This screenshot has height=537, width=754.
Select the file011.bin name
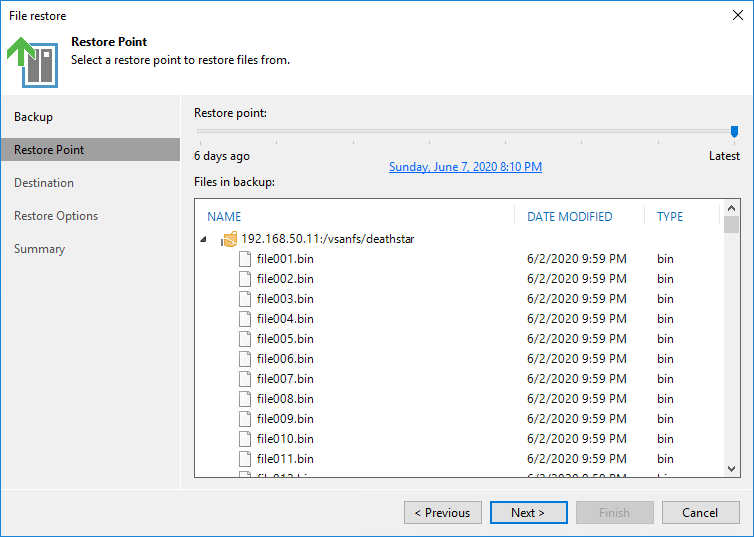point(285,459)
